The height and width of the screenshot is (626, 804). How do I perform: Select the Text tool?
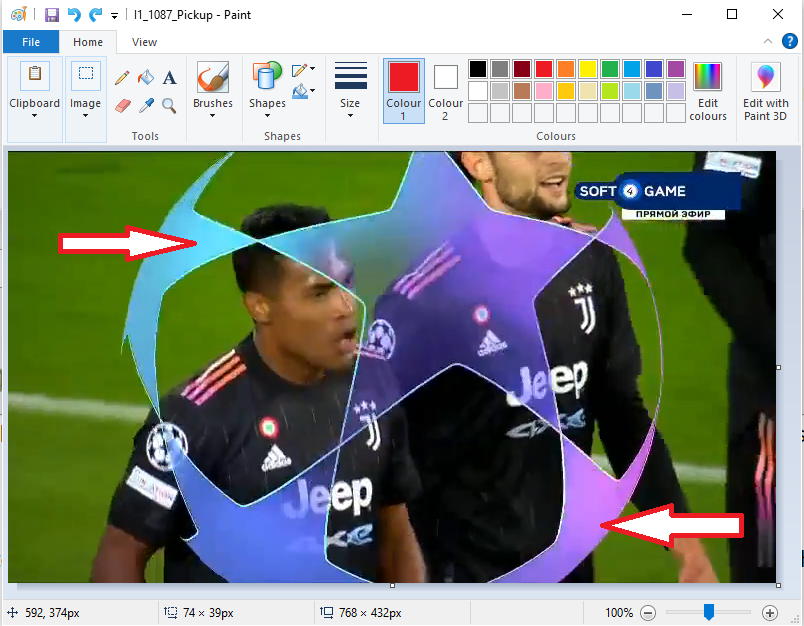[x=169, y=77]
